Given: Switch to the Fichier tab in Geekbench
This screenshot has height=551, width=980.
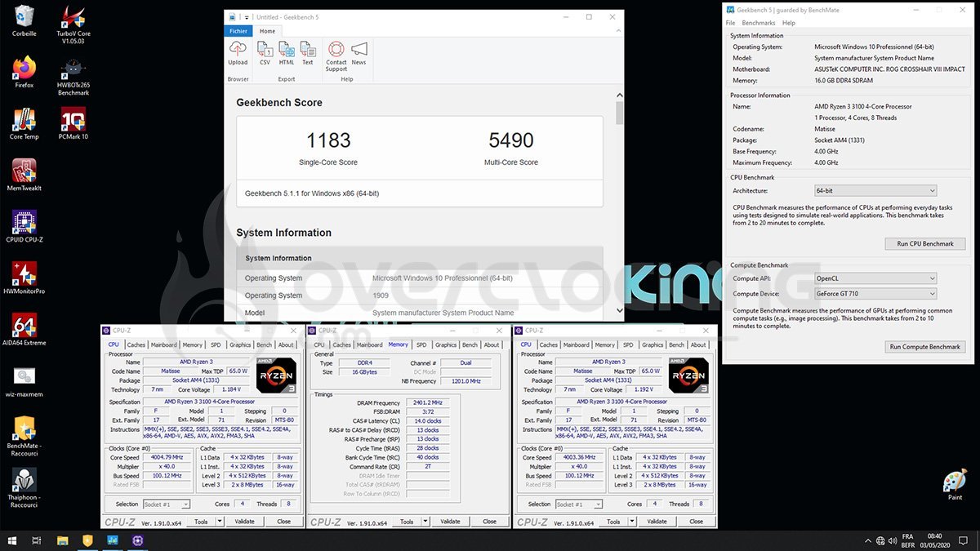Looking at the screenshot, I should coord(238,31).
